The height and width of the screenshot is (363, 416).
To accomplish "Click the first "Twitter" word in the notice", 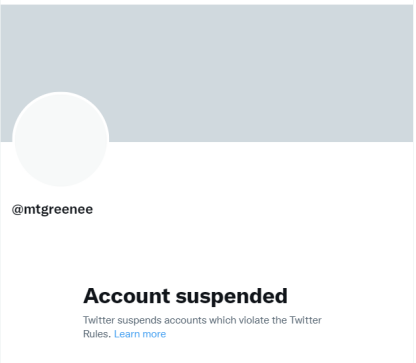I will pyautogui.click(x=99, y=320).
